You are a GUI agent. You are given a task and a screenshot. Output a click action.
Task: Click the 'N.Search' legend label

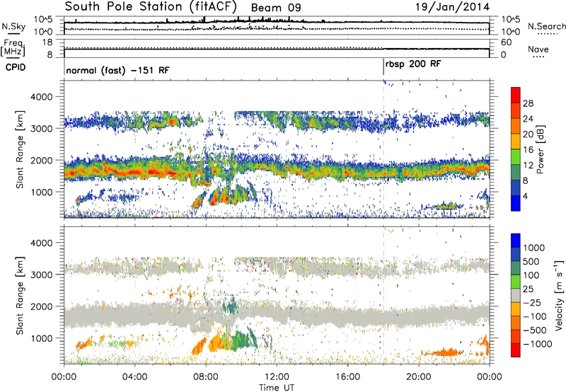click(x=547, y=26)
